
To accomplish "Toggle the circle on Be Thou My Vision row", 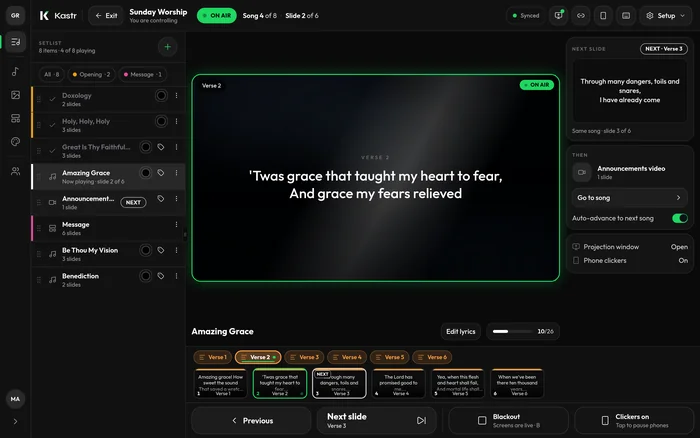I will click(x=146, y=250).
